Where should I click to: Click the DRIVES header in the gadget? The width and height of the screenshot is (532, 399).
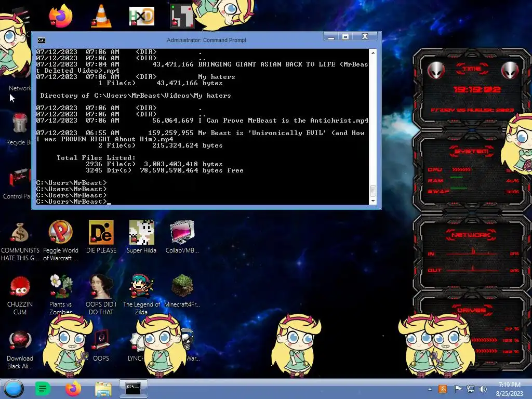click(x=471, y=310)
